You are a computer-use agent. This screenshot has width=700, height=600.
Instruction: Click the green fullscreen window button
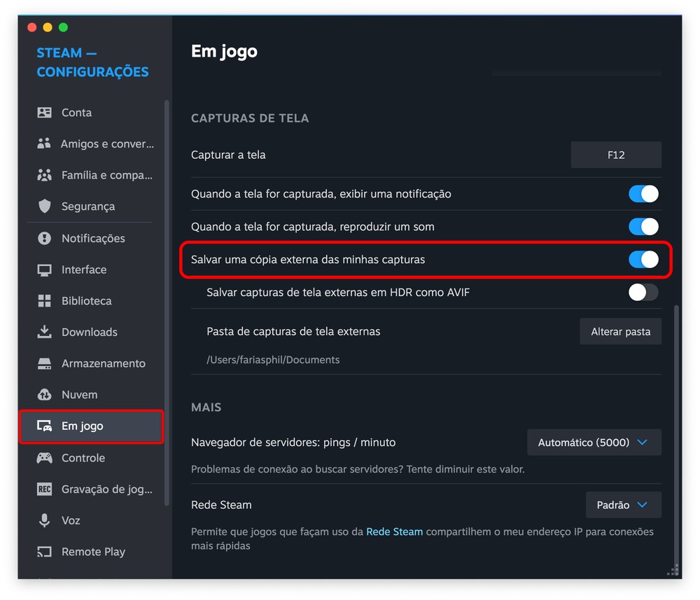(64, 28)
